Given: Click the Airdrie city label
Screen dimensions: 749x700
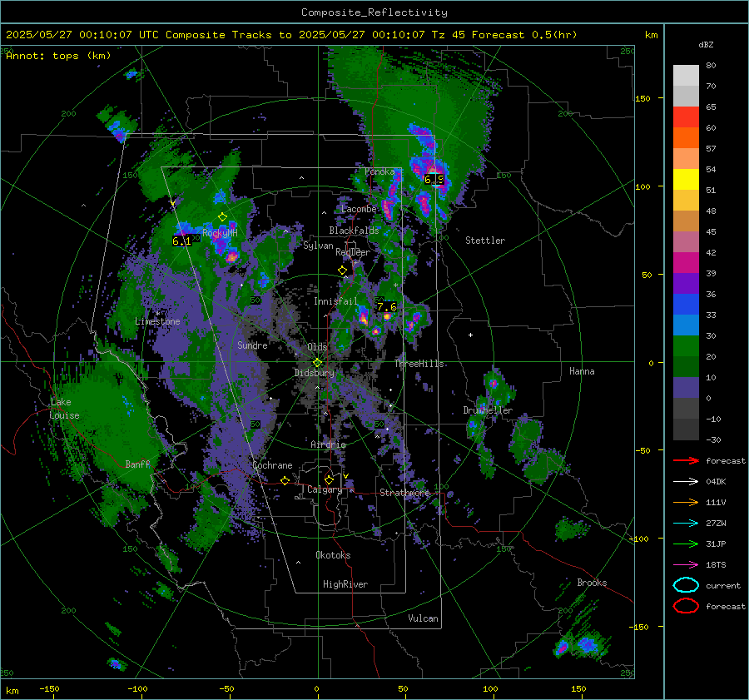Looking at the screenshot, I should (328, 444).
